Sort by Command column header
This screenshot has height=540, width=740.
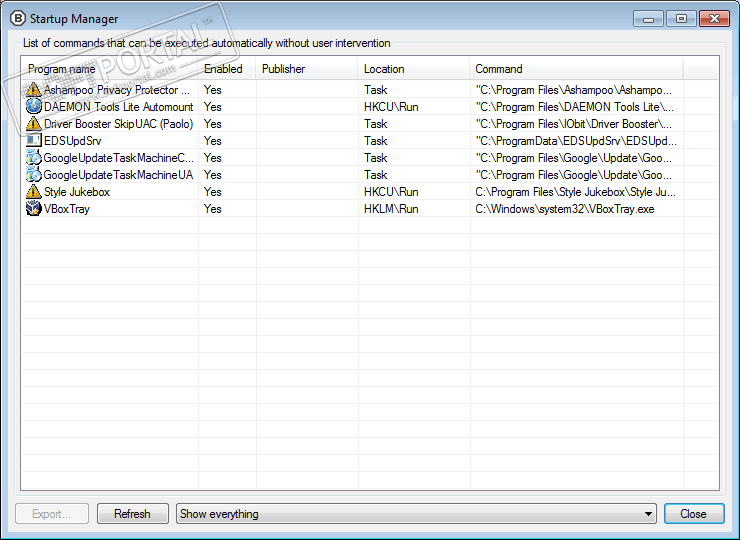576,69
